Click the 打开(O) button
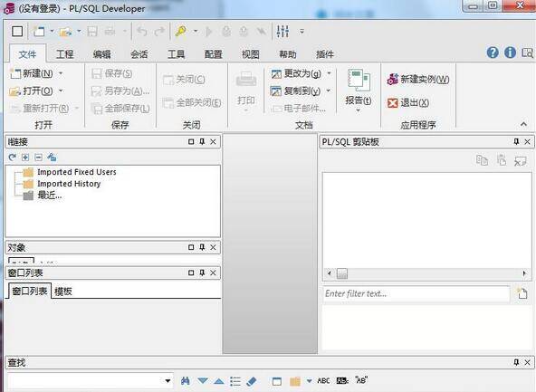The height and width of the screenshot is (392, 536). [32, 91]
